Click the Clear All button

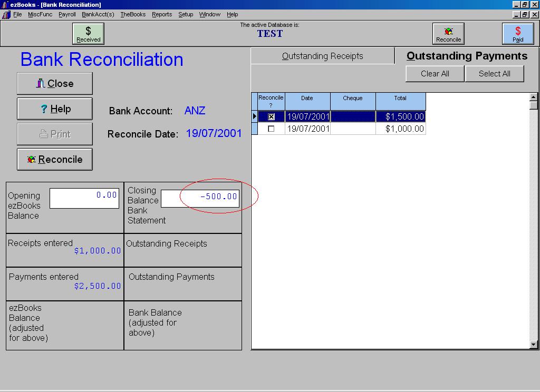[435, 74]
